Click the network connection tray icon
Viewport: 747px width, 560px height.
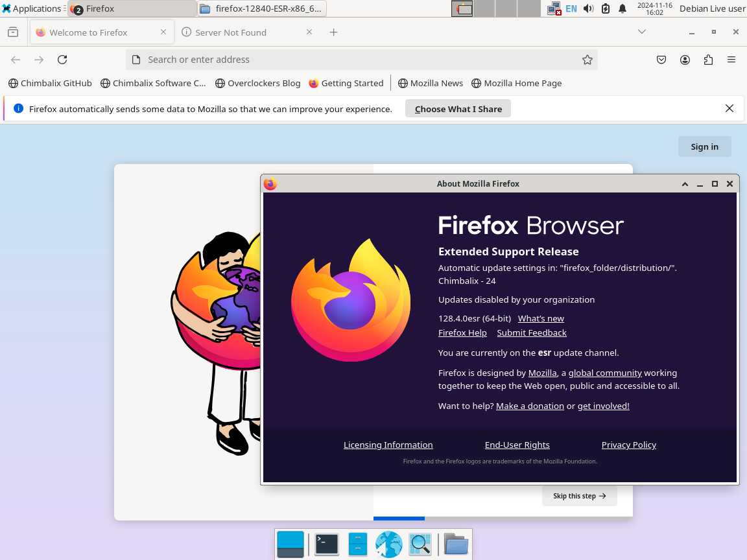click(x=554, y=8)
